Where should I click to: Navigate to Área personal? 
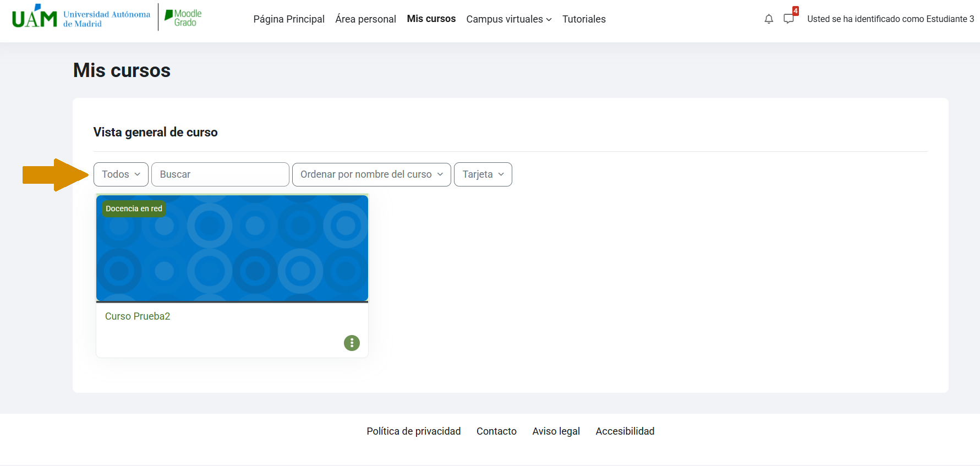(365, 19)
